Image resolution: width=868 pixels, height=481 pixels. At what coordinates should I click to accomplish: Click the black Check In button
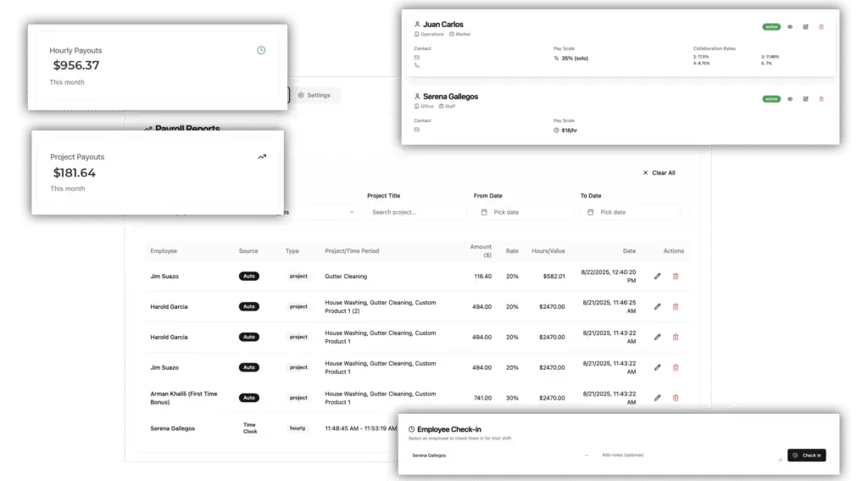tap(805, 456)
